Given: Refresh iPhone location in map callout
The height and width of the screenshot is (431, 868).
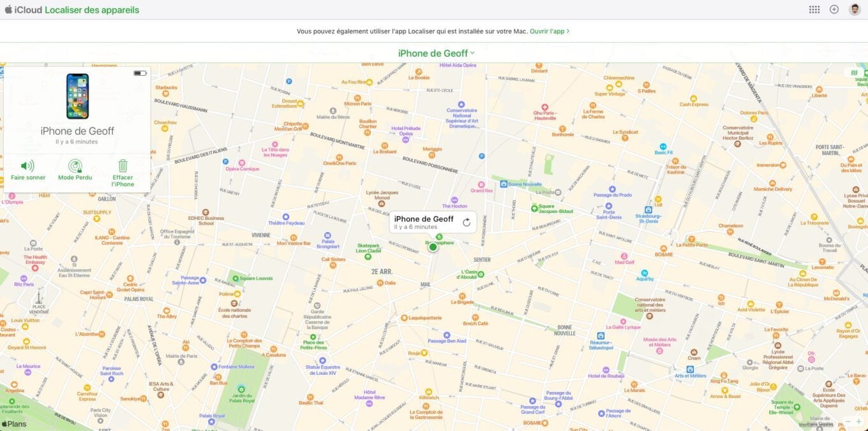Looking at the screenshot, I should [467, 222].
